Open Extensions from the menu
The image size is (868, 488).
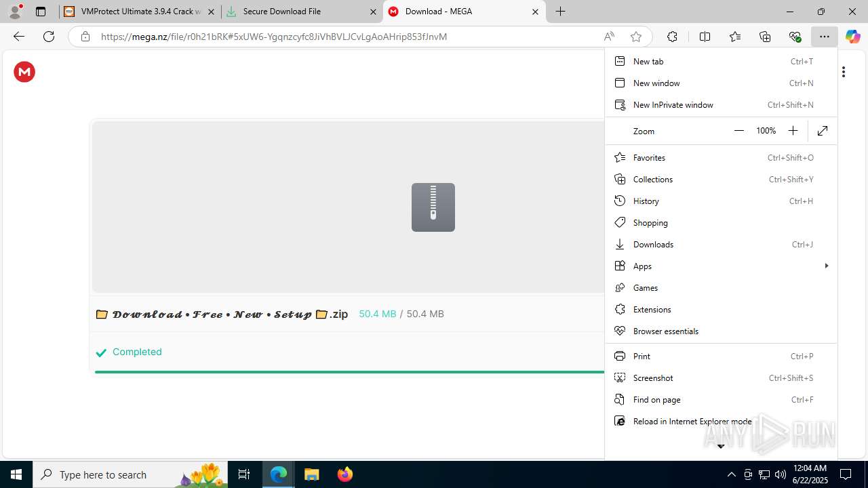click(721, 309)
